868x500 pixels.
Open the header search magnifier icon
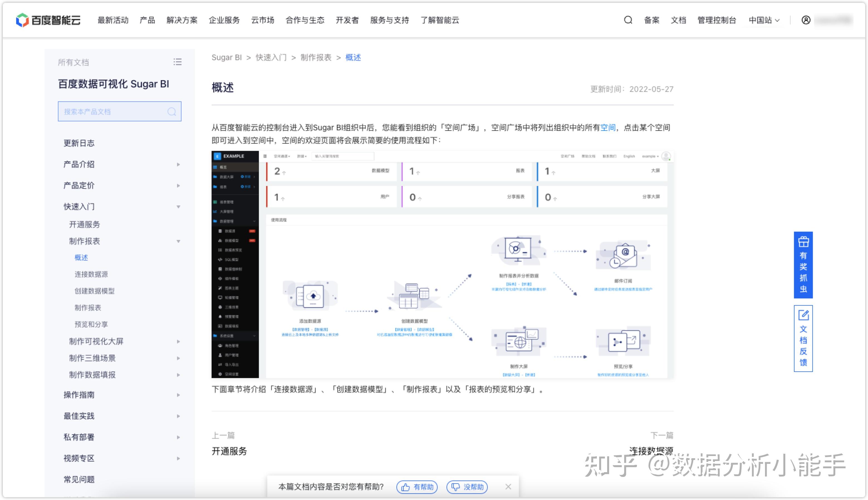coord(628,20)
